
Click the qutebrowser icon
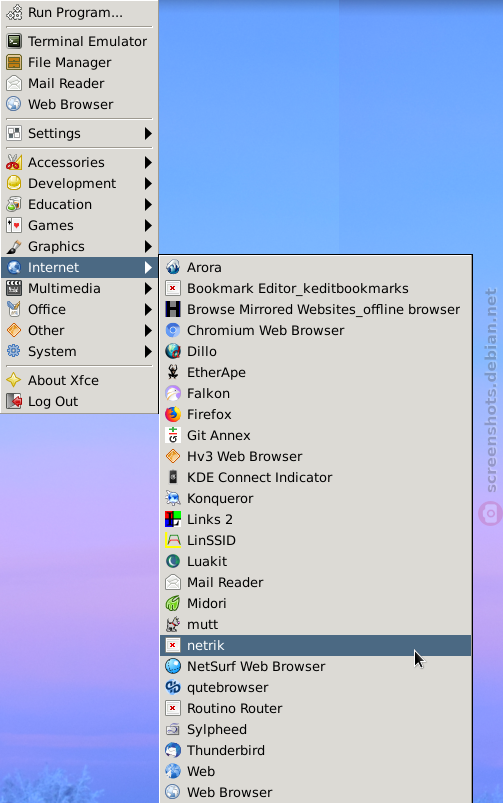point(173,687)
